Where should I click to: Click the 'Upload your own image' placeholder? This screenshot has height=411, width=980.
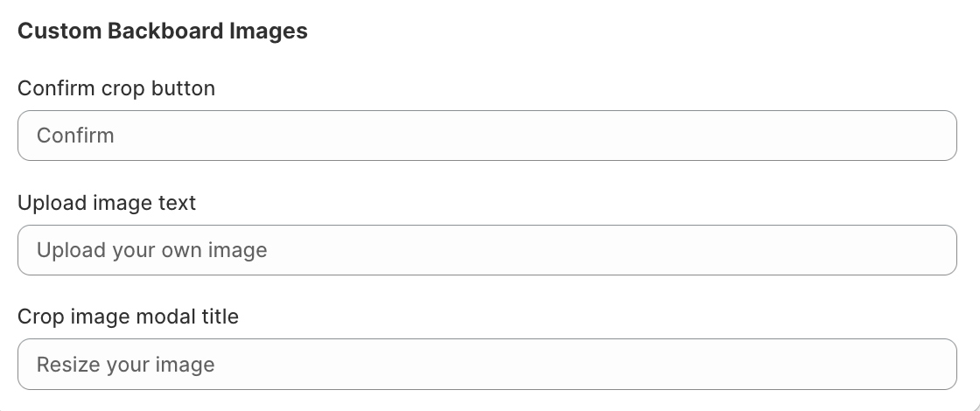click(x=151, y=250)
